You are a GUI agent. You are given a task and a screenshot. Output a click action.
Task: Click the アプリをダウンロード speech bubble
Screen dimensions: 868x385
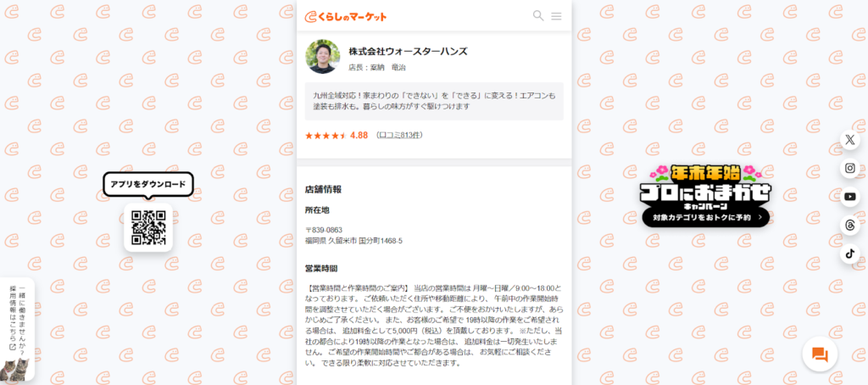(148, 185)
